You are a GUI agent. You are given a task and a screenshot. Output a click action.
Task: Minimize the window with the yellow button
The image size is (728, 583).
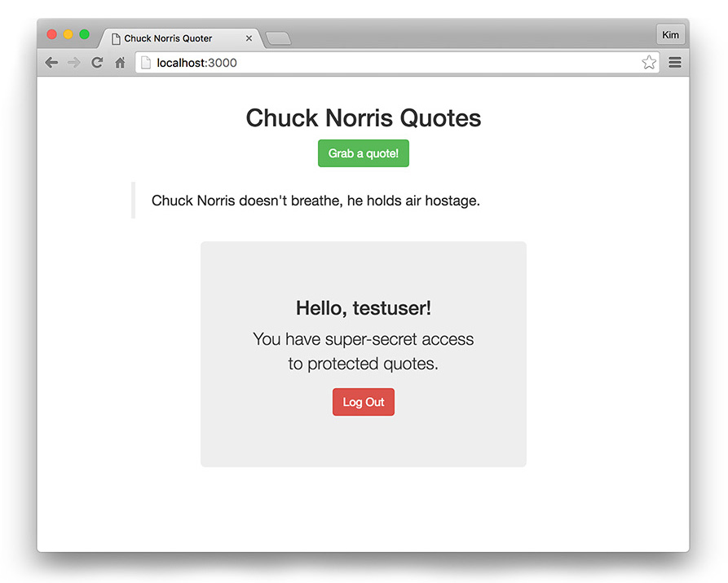click(x=68, y=34)
